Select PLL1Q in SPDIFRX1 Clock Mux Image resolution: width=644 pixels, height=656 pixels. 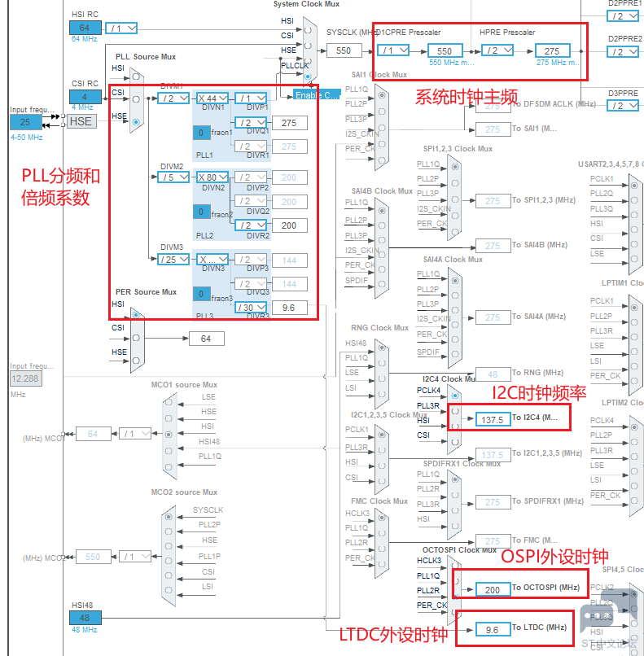(x=455, y=479)
